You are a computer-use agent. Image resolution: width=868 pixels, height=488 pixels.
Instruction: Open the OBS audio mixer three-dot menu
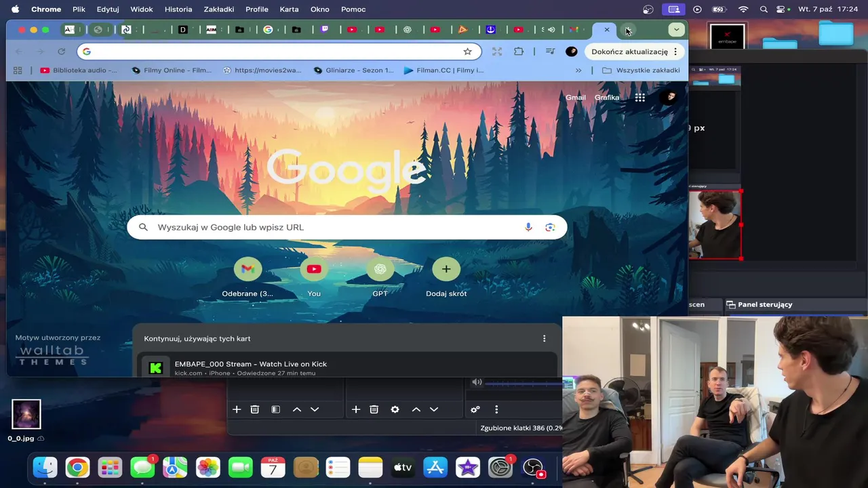pos(496,409)
